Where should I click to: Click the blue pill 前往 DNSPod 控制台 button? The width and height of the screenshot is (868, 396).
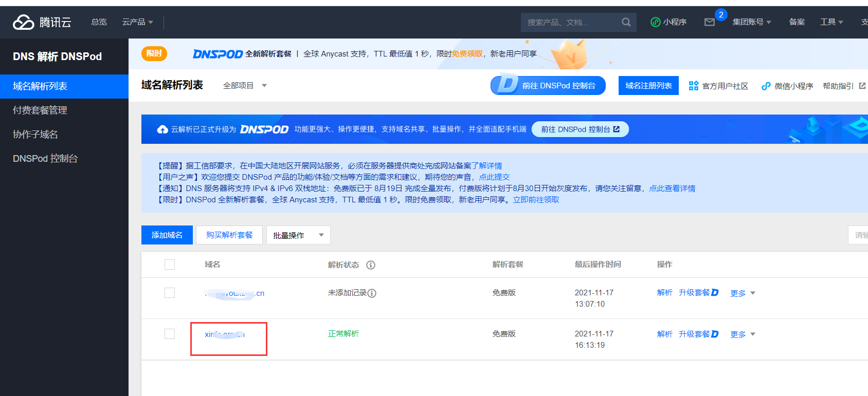pyautogui.click(x=548, y=85)
